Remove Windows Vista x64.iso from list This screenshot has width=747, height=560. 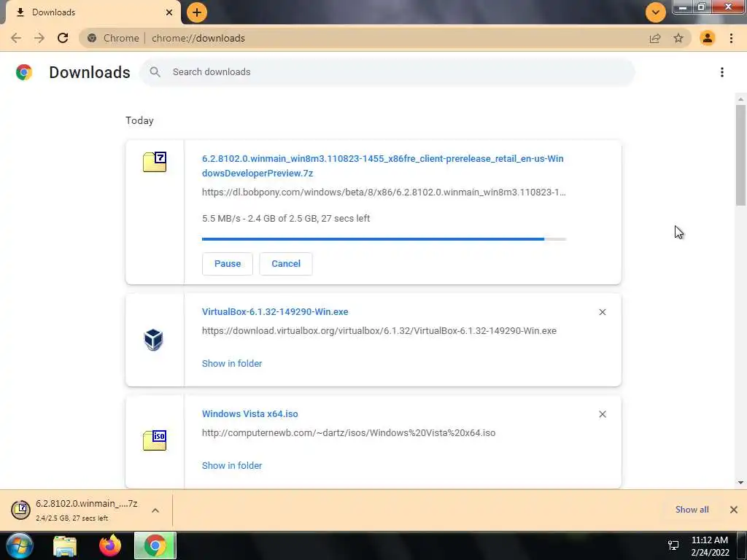point(603,414)
